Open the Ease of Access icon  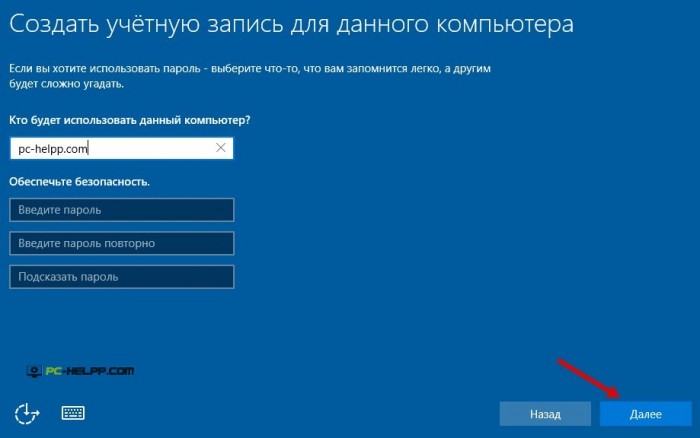(27, 413)
